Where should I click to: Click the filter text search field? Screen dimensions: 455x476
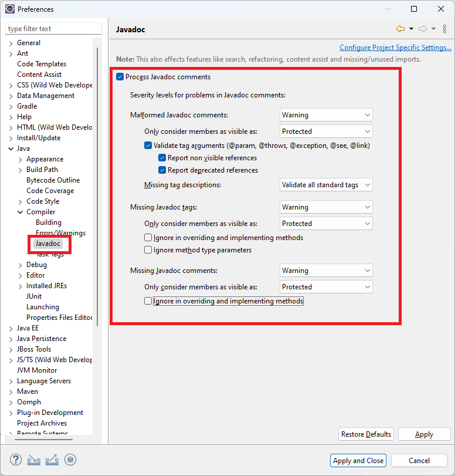(x=53, y=29)
